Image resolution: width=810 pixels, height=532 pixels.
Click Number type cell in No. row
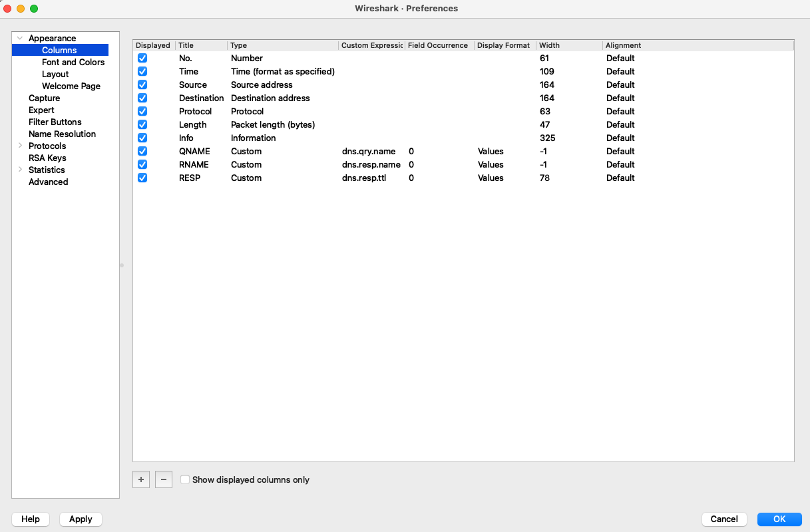pyautogui.click(x=247, y=58)
